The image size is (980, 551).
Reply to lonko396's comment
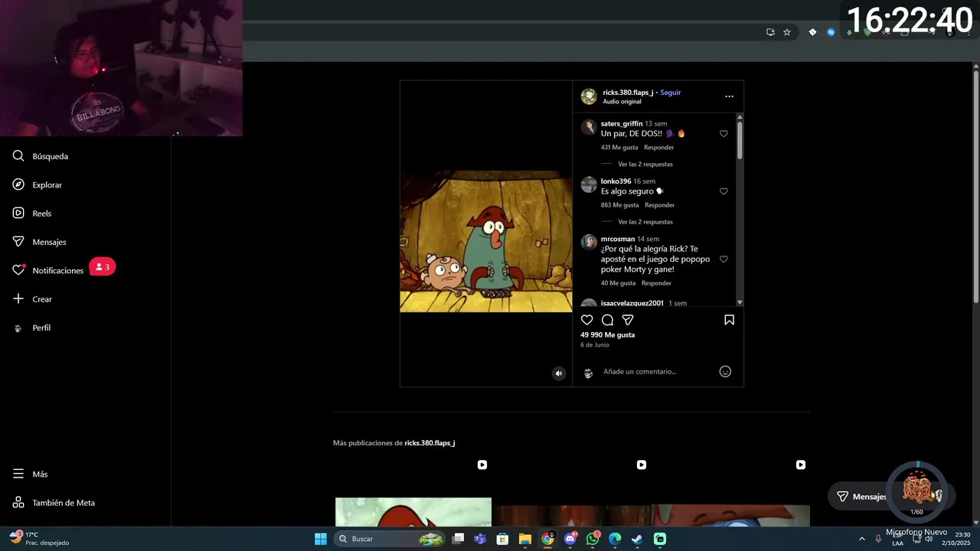[x=659, y=205]
